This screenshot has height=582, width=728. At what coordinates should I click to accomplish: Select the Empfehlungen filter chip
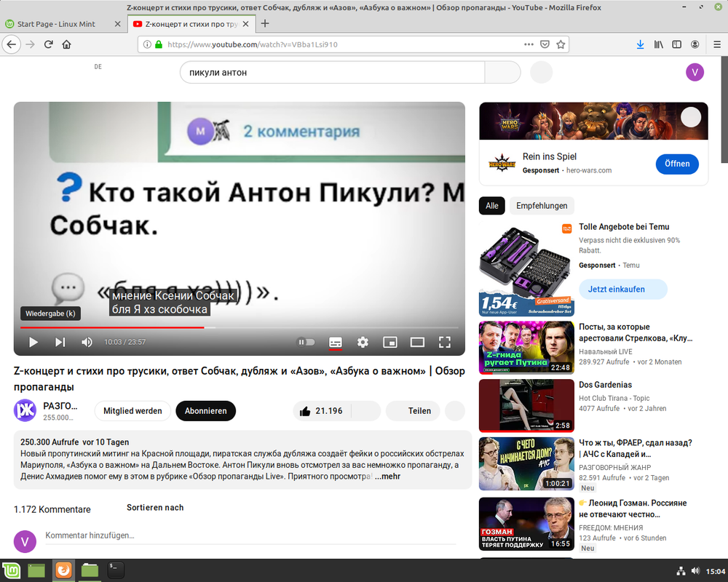(542, 206)
